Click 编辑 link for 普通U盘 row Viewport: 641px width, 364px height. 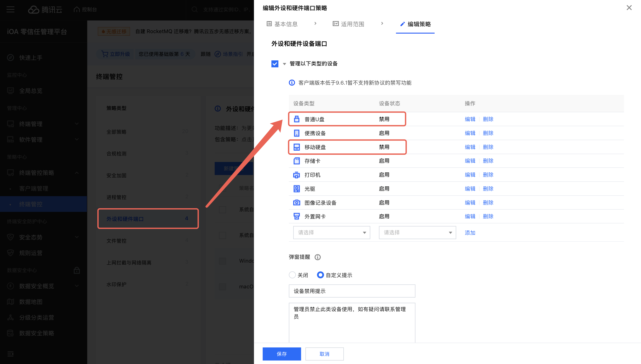pos(470,119)
